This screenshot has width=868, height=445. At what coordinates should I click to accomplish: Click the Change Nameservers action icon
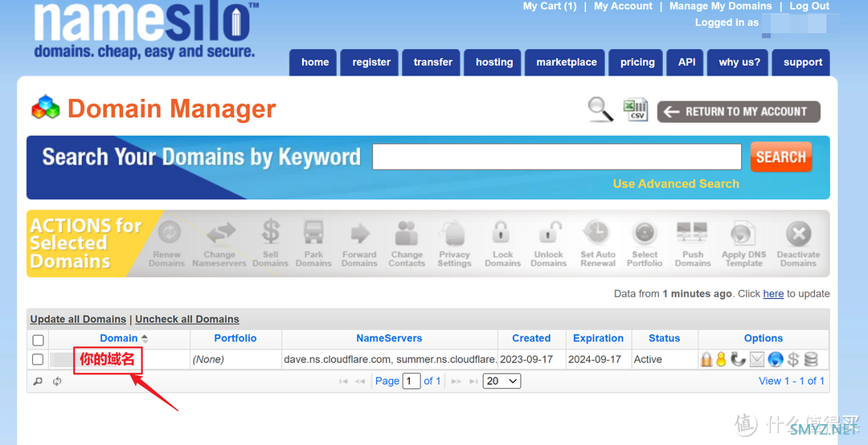pyautogui.click(x=220, y=234)
